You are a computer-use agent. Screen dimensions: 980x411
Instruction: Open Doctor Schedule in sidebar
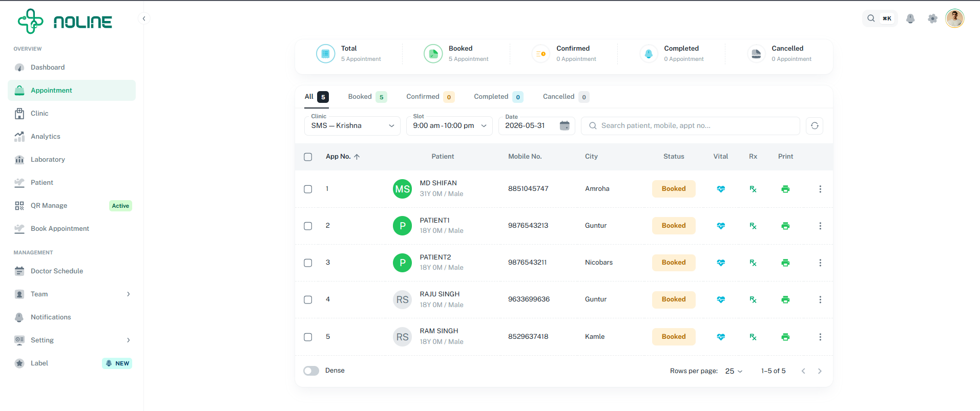(x=72, y=271)
